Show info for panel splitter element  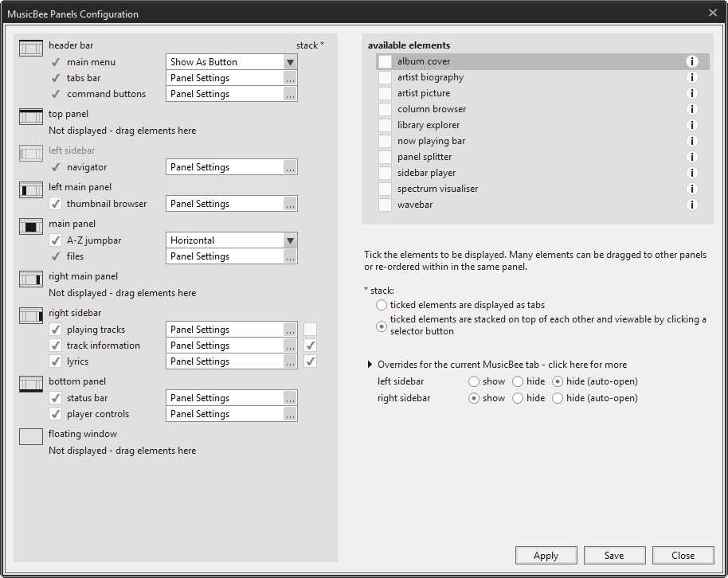point(692,157)
